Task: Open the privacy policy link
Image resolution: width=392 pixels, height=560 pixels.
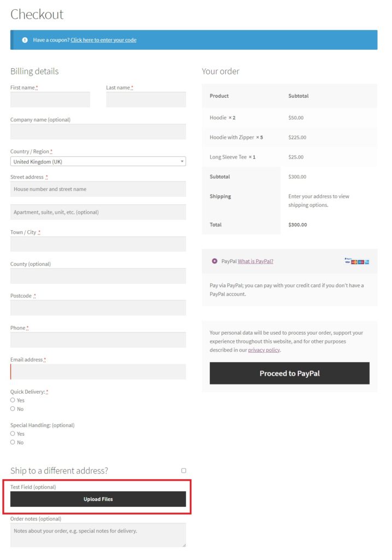Action: pos(264,350)
